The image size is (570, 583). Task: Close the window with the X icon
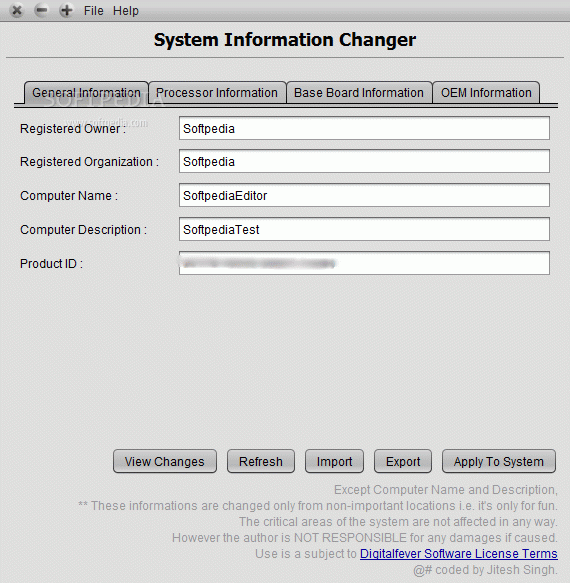[x=17, y=10]
